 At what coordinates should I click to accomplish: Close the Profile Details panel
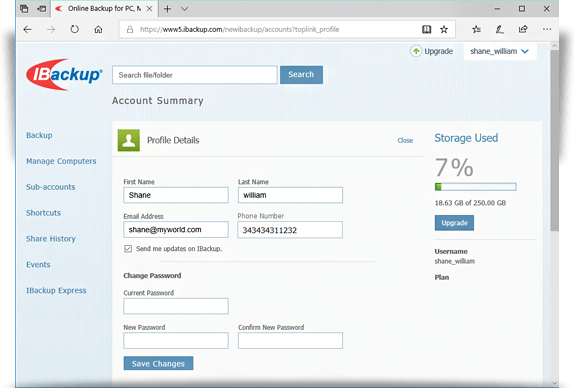[x=405, y=141]
